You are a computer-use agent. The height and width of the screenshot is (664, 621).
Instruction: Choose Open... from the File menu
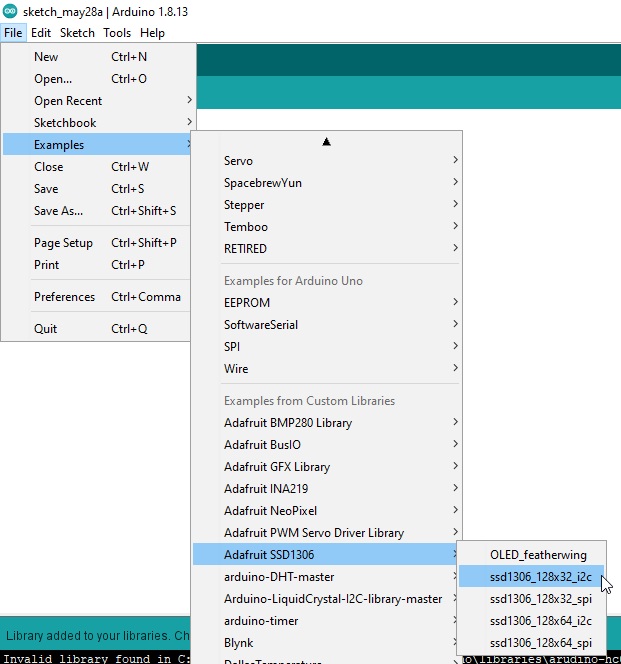point(97,79)
